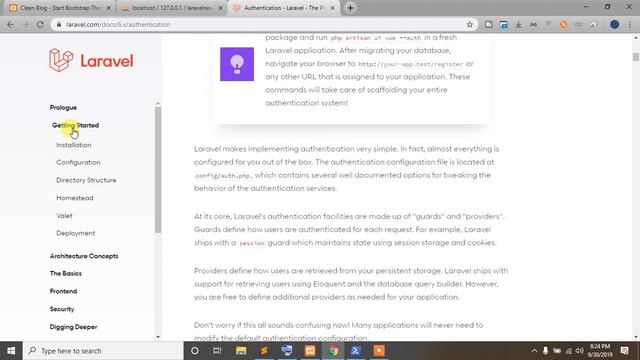The image size is (640, 360).
Task: Click the config/auth.php inline code
Action: point(222,176)
